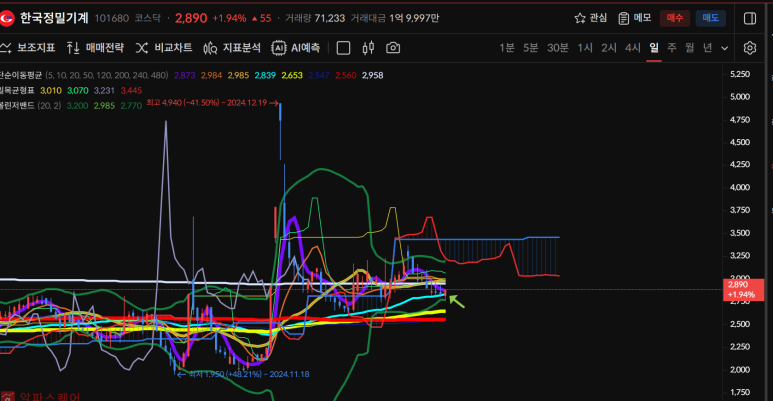Viewport: 773px width, 401px height.
Task: Switch to 1분 timeframe
Action: (x=507, y=48)
